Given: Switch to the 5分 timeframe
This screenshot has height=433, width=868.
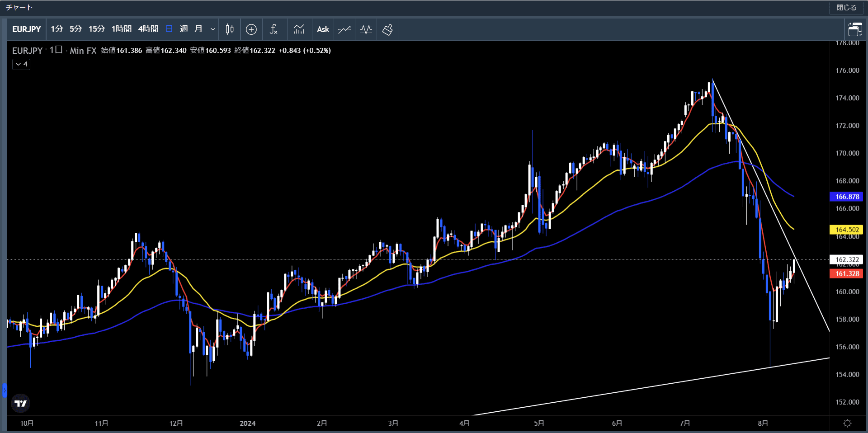Looking at the screenshot, I should pyautogui.click(x=75, y=29).
